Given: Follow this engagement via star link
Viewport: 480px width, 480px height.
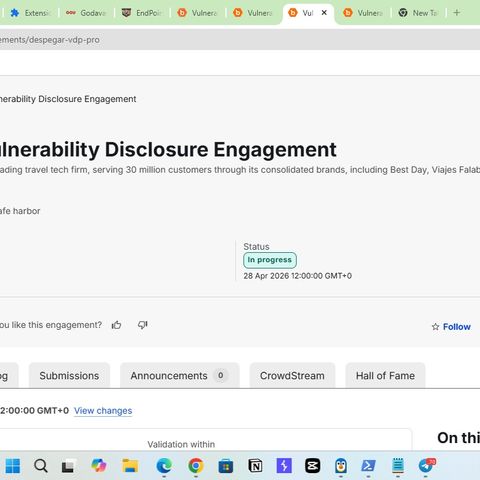Looking at the screenshot, I should pos(451,327).
